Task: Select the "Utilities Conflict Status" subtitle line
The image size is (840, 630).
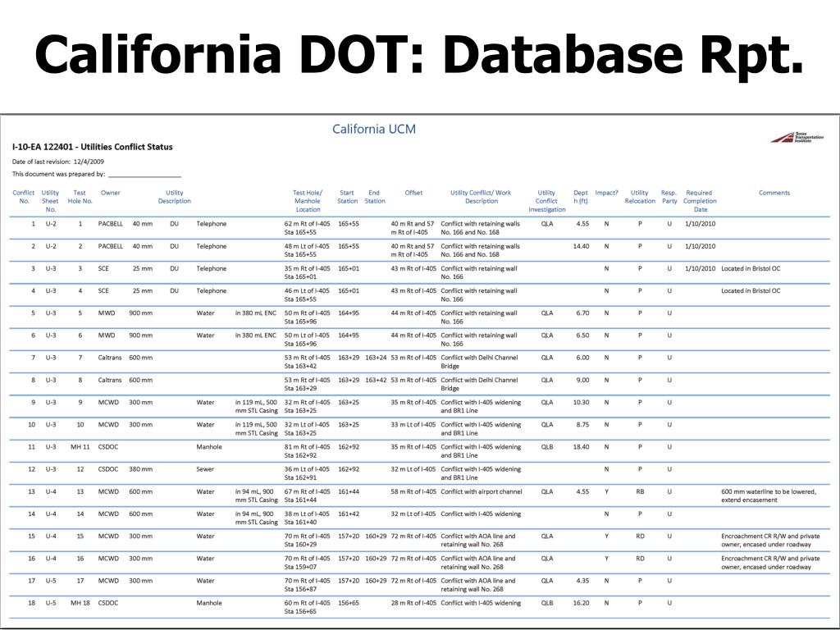Action: click(93, 147)
